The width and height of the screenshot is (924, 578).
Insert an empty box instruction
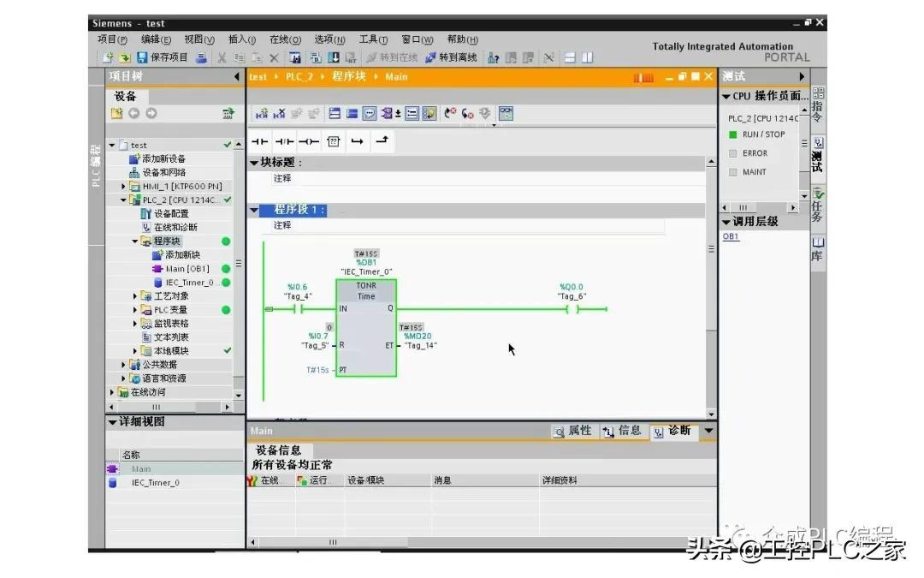coord(334,141)
